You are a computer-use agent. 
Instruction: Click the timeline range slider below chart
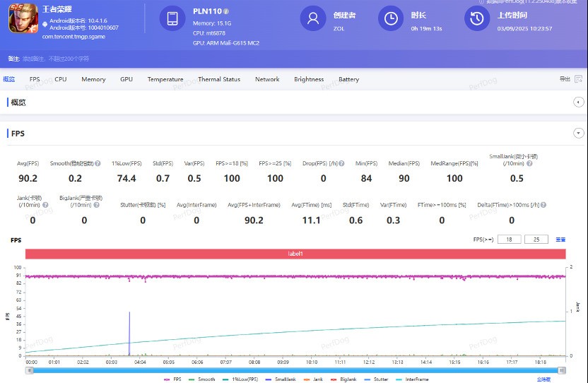tap(295, 370)
